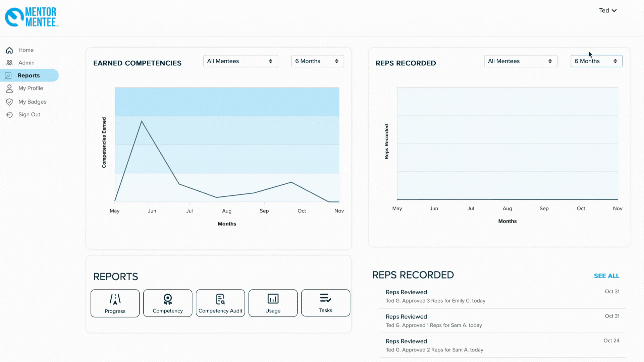The image size is (644, 362).
Task: Open the Competency Audit report
Action: 220,303
